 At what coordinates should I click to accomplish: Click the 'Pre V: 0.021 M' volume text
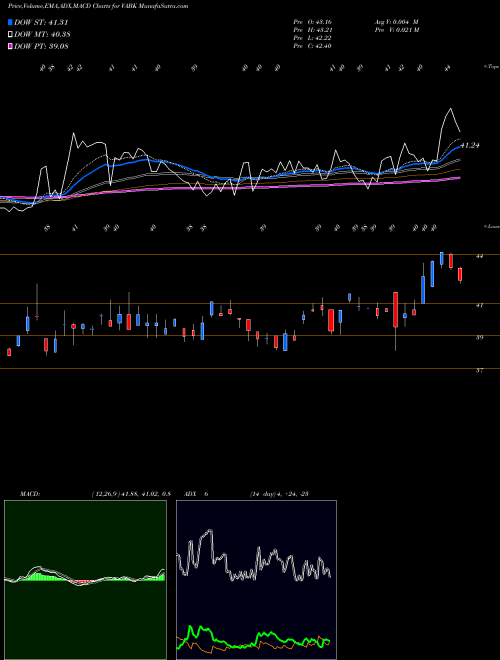(x=396, y=29)
